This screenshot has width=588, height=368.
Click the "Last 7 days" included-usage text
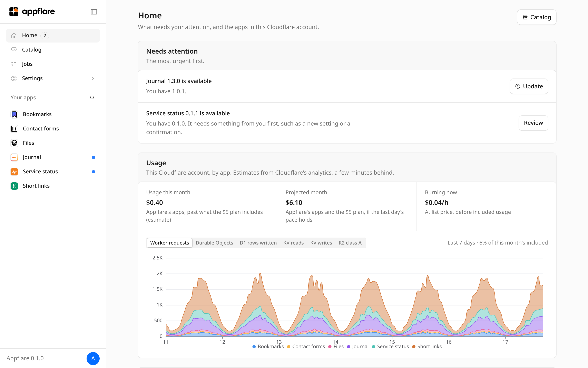[x=498, y=243]
